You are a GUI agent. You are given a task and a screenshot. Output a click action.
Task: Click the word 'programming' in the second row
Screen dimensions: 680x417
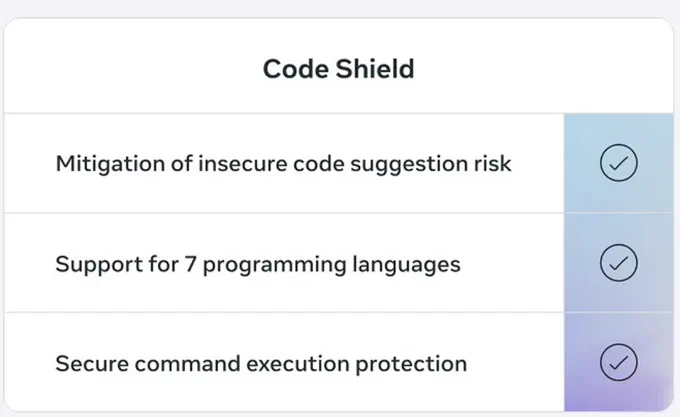[274, 265]
